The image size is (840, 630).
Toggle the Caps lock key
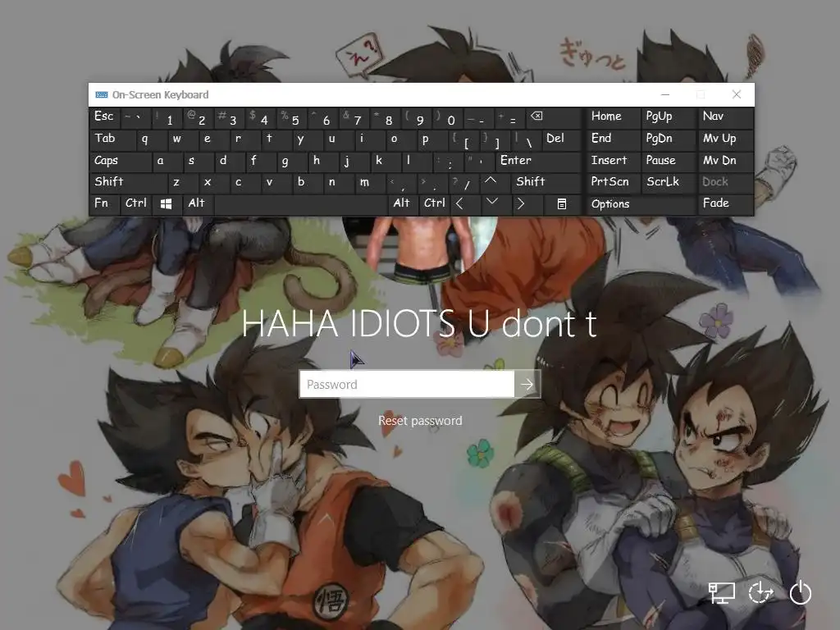pos(120,161)
